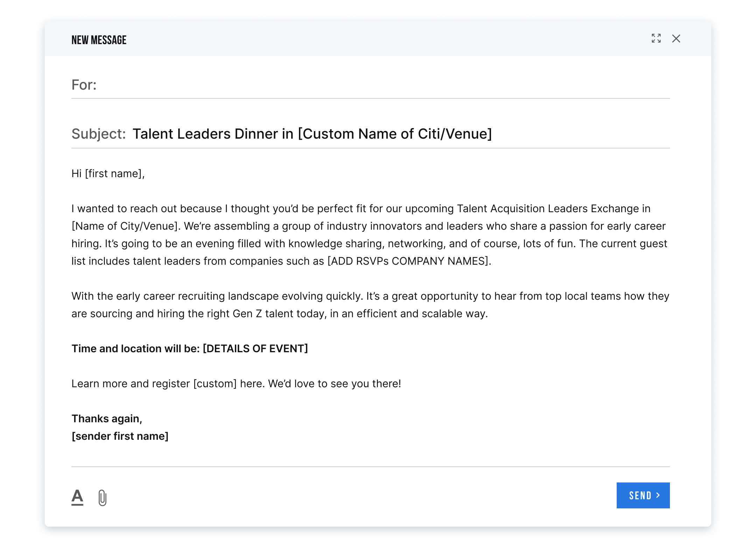Click the [Name of City/Venue] body placeholder

[x=126, y=226]
